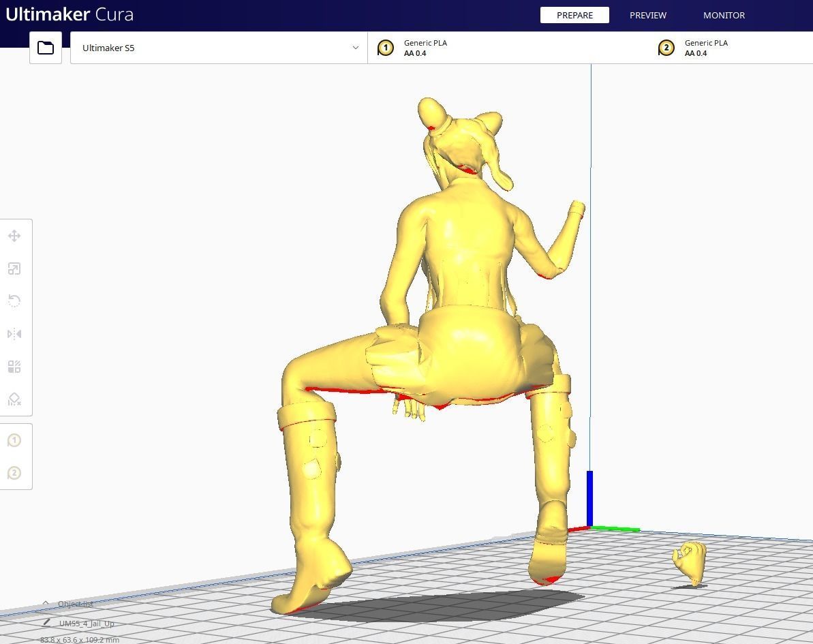Screen dimensions: 813x644
Task: Select the Support Blocker tool
Action: tap(14, 399)
